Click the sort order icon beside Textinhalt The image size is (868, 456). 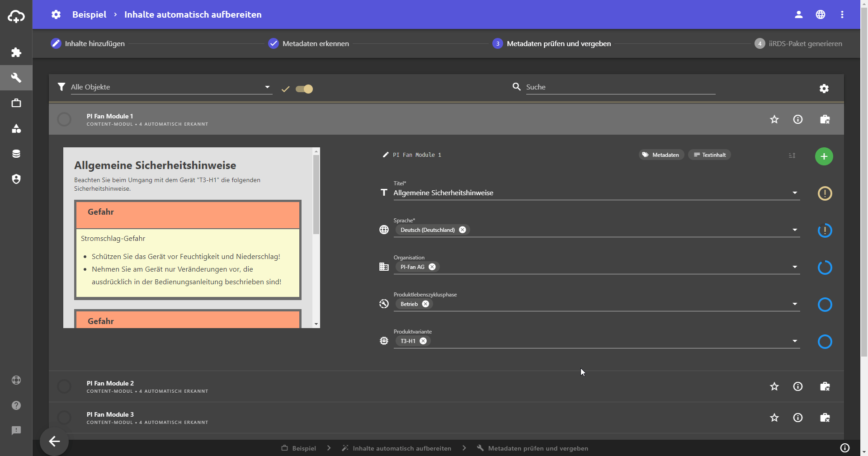tap(792, 155)
